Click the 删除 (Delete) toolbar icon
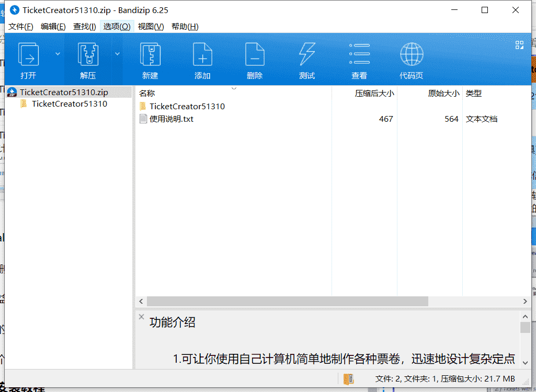This screenshot has width=536, height=392. pyautogui.click(x=255, y=54)
